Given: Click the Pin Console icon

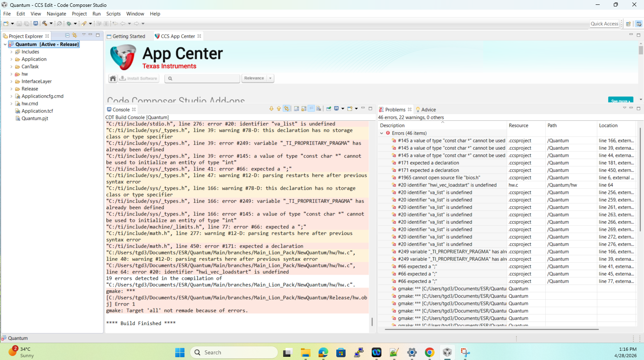Looking at the screenshot, I should [x=329, y=109].
